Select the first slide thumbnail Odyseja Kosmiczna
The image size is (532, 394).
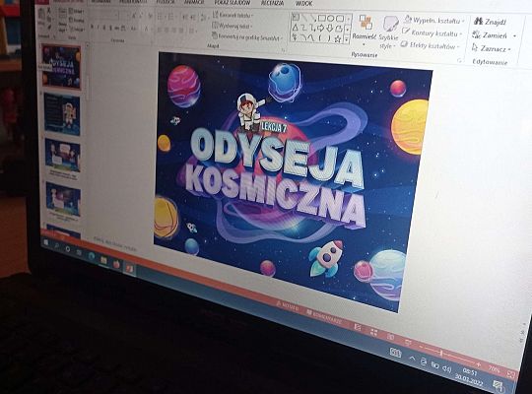tap(61, 67)
